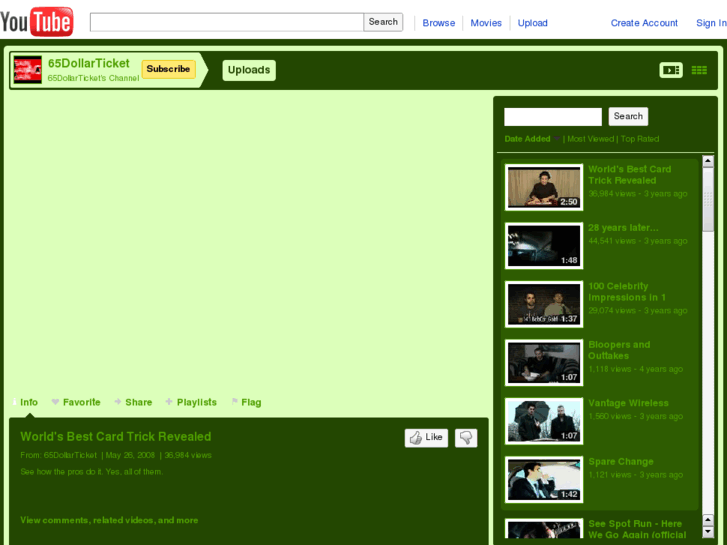The height and width of the screenshot is (545, 727).
Task: Click the Sign In link
Action: pyautogui.click(x=711, y=23)
